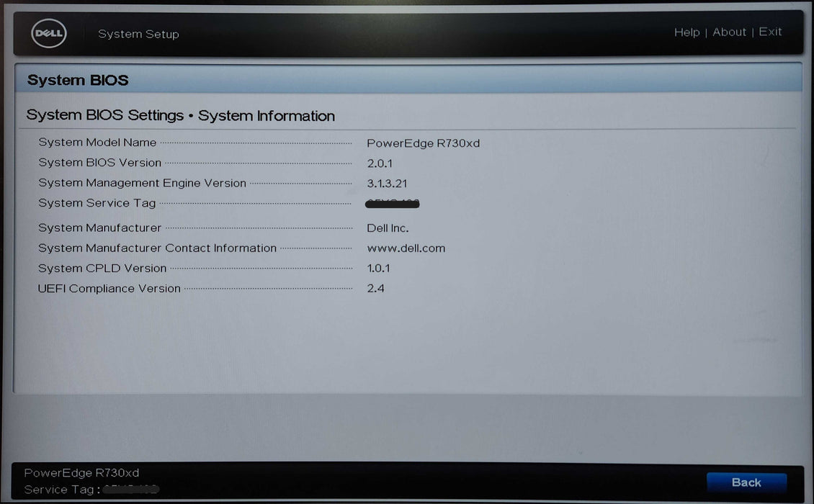Select the UEFI Compliance Version label
The height and width of the screenshot is (504, 814).
coord(109,289)
